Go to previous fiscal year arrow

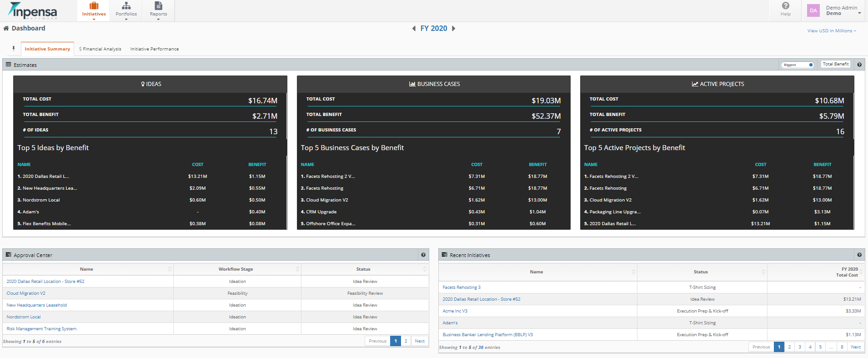coord(414,28)
